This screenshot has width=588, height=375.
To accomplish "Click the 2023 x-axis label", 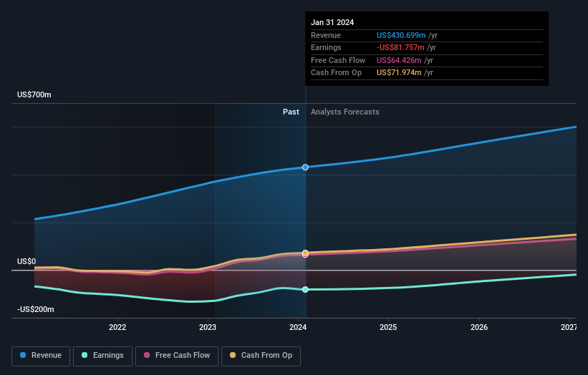I will [x=208, y=327].
